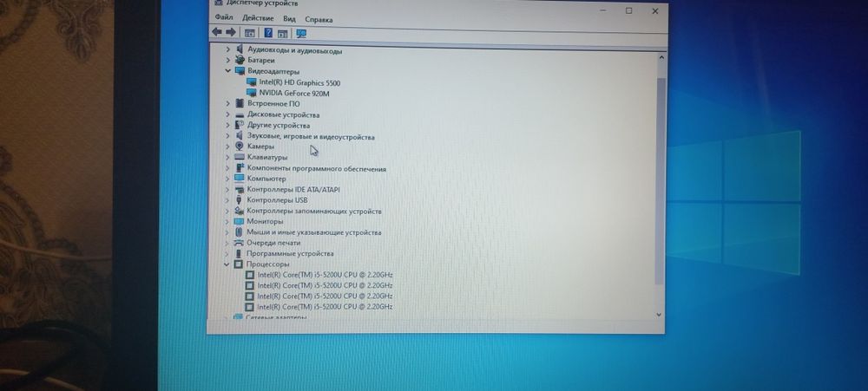Toggle the action pane toolbar icon
Screen dimensions: 868x391
coord(282,34)
